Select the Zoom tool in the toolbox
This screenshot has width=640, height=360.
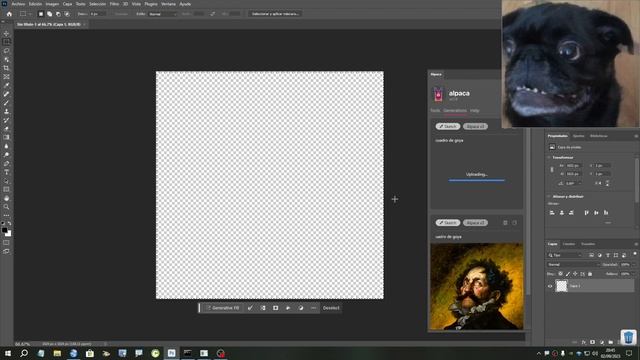[6, 207]
